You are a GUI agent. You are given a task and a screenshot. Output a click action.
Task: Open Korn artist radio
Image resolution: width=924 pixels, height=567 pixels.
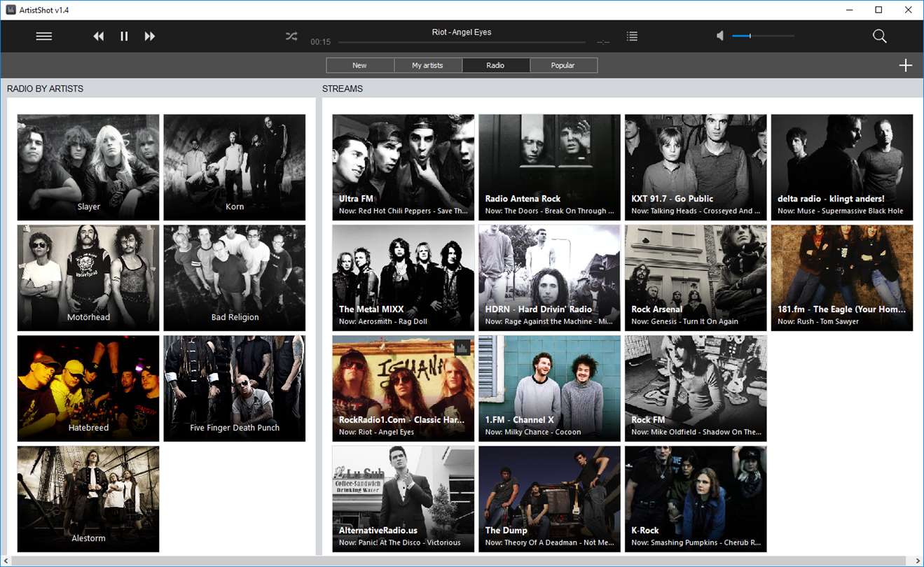click(235, 167)
